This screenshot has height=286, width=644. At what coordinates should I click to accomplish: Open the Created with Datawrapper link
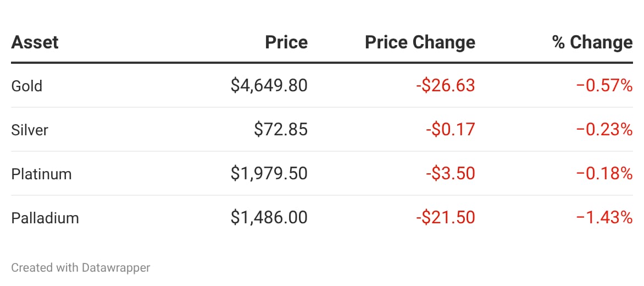pyautogui.click(x=81, y=268)
